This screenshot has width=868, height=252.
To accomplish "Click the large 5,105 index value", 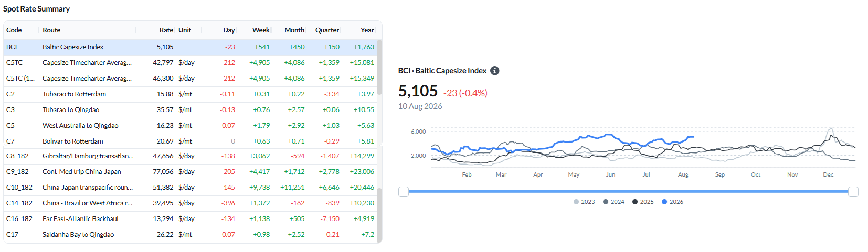I will click(x=418, y=91).
